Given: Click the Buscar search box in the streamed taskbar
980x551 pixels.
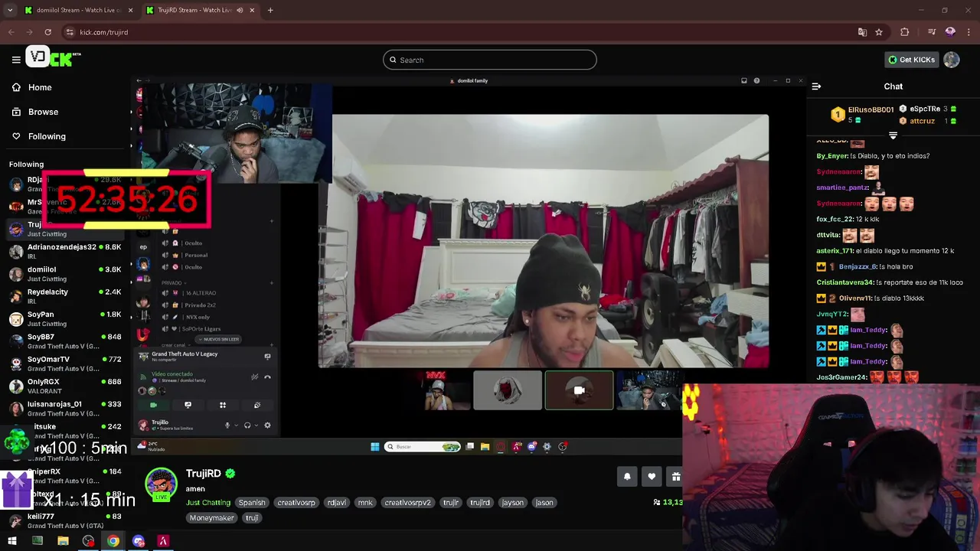Looking at the screenshot, I should 423,447.
